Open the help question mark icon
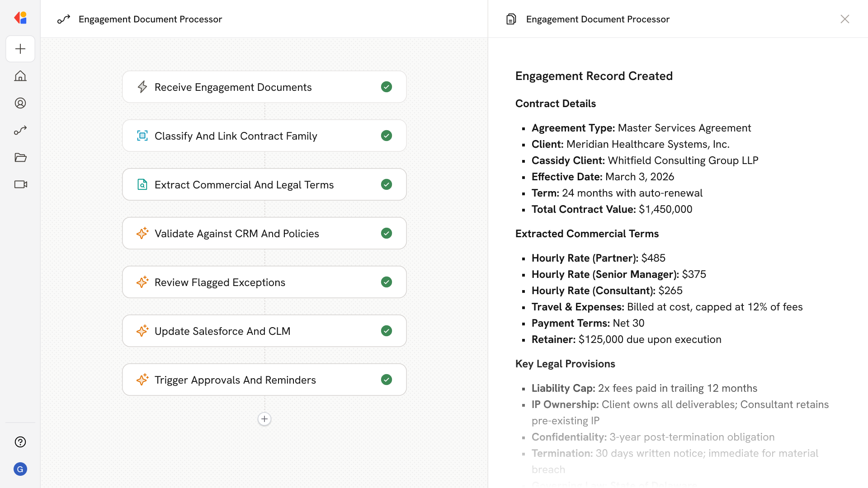This screenshot has width=868, height=488. [20, 442]
